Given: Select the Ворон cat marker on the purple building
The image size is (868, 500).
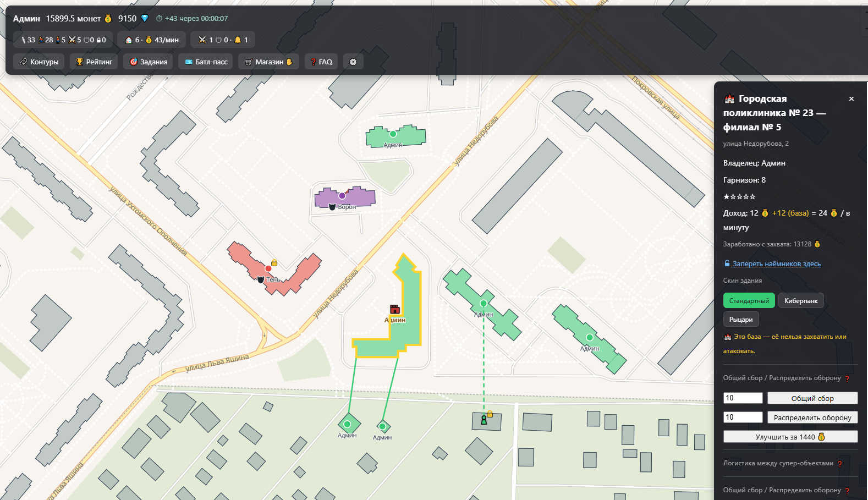Looking at the screenshot, I should click(332, 207).
